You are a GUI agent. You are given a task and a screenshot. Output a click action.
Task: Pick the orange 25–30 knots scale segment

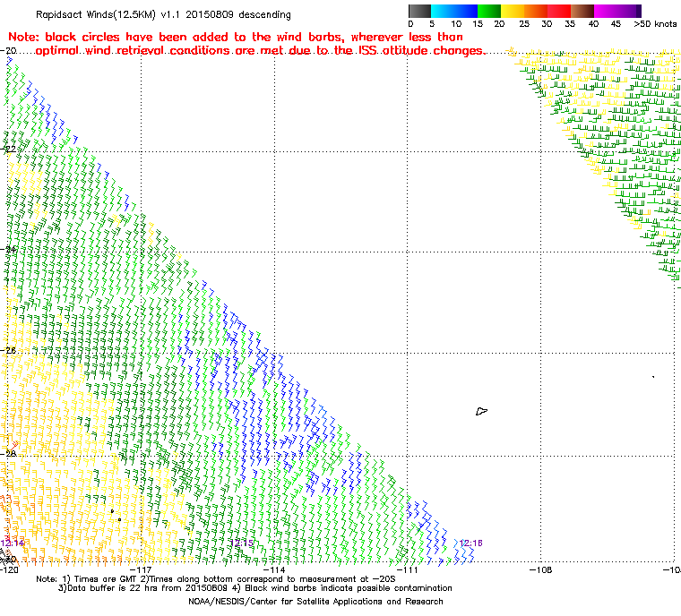[536, 11]
